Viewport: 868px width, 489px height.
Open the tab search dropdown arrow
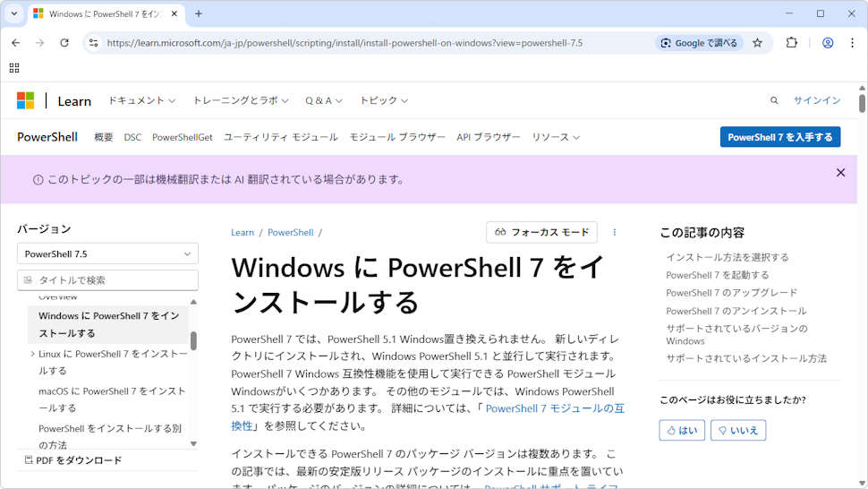13,13
